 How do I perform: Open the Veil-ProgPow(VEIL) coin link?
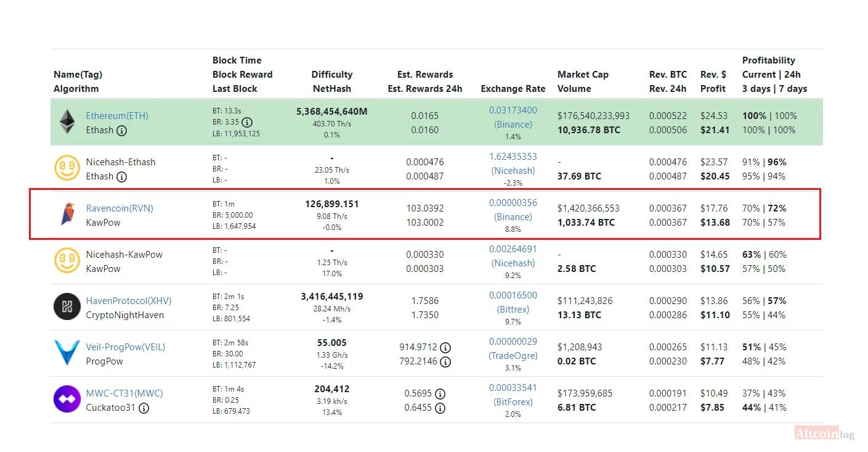126,347
